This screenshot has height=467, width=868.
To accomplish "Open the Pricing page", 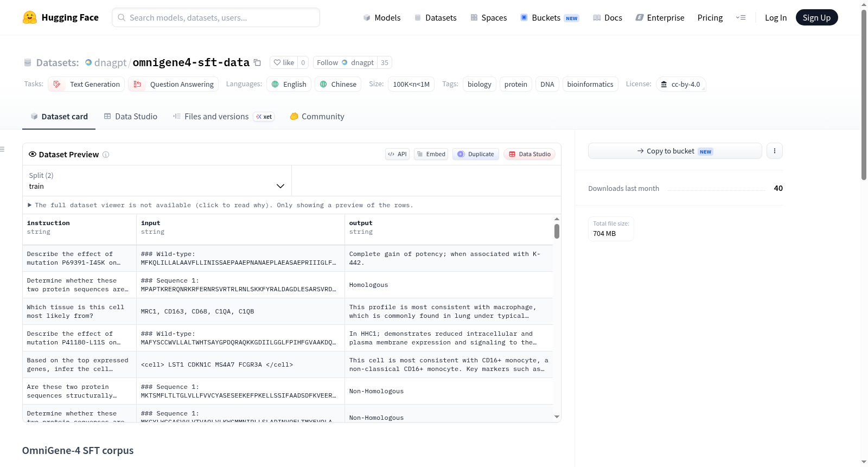I will pyautogui.click(x=710, y=17).
